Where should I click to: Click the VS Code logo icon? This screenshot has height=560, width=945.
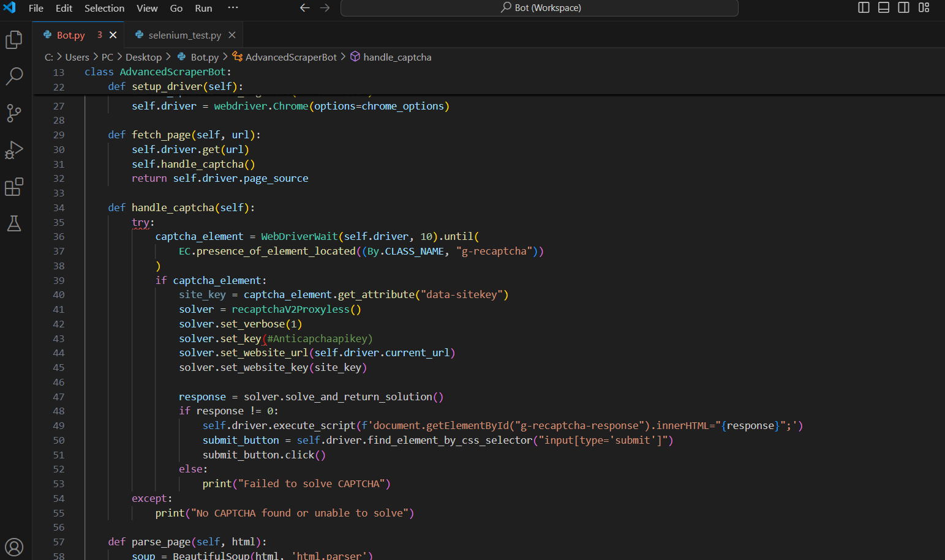point(10,8)
